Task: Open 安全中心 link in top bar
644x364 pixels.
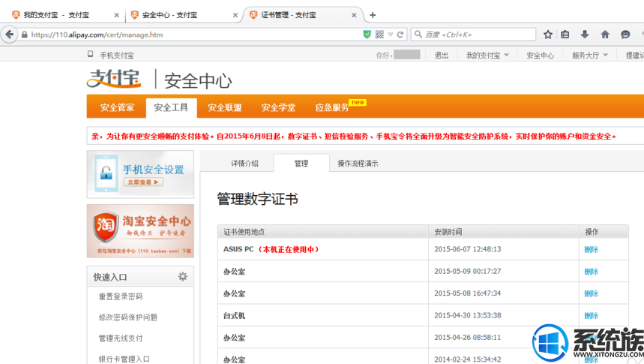Action: coord(540,55)
